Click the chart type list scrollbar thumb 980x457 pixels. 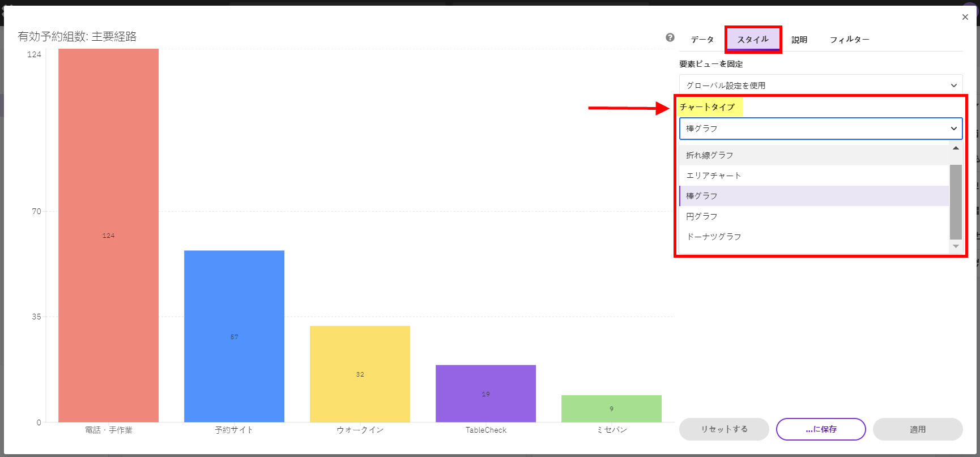(956, 202)
